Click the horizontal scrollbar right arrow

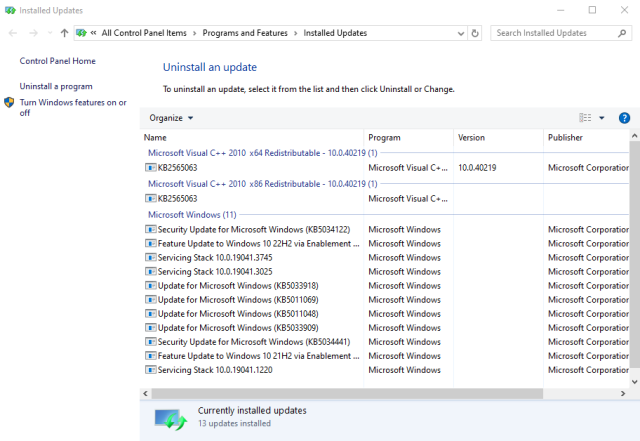(623, 394)
